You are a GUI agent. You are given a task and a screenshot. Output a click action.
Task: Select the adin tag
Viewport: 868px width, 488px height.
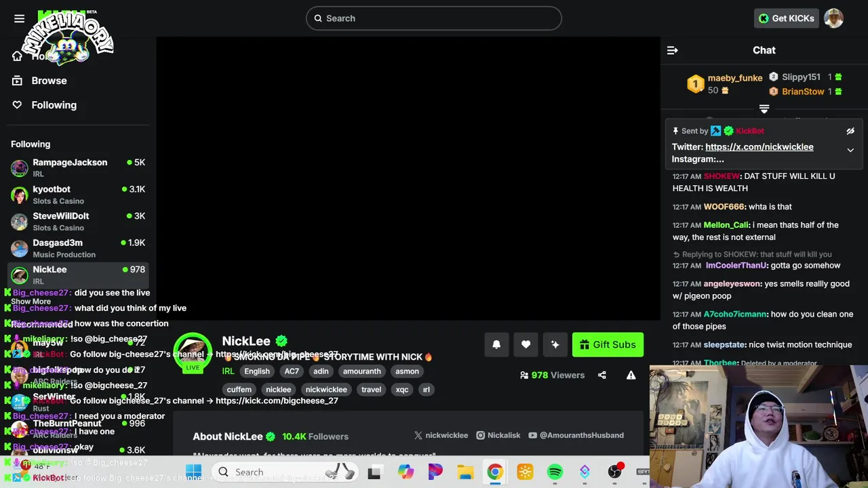[x=321, y=371]
